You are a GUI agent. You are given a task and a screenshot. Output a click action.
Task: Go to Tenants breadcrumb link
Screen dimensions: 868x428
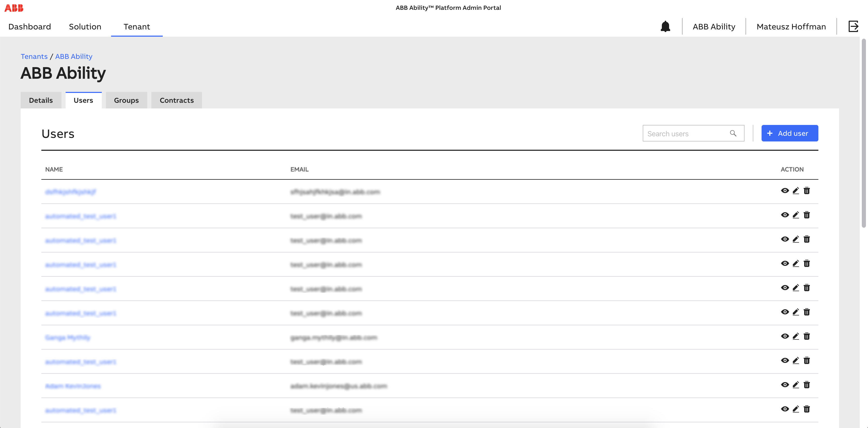(x=34, y=57)
